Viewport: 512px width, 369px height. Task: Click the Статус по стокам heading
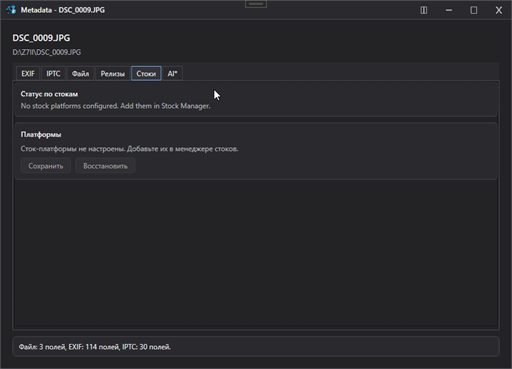(49, 94)
